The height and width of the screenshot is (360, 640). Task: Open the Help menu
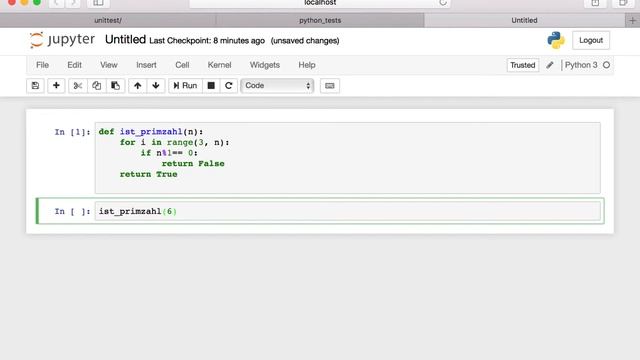(307, 65)
